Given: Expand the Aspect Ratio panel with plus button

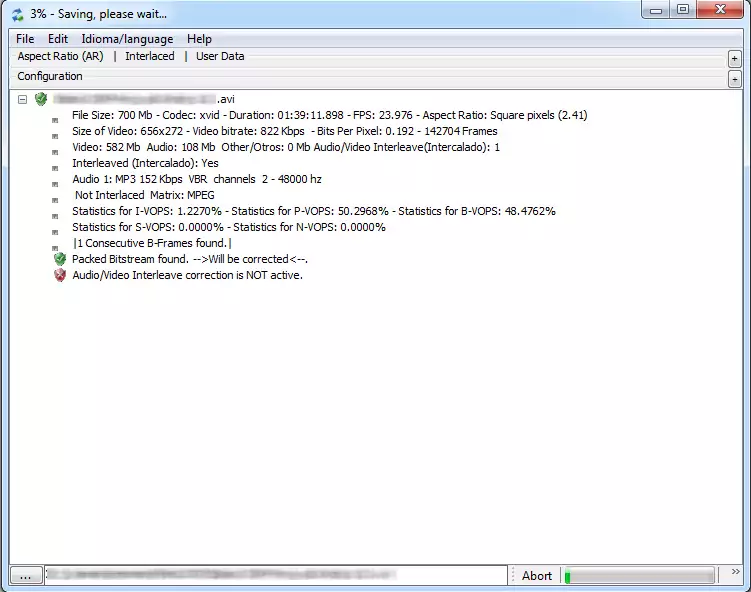Looking at the screenshot, I should tap(735, 59).
